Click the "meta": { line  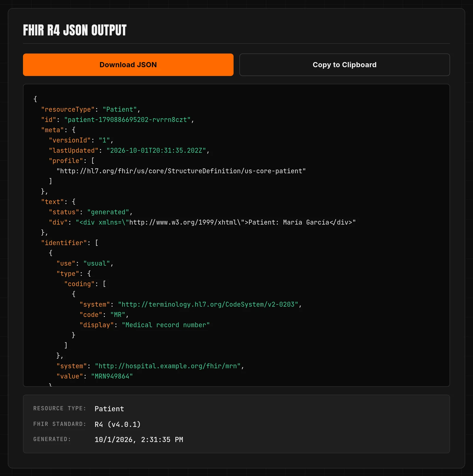(58, 130)
